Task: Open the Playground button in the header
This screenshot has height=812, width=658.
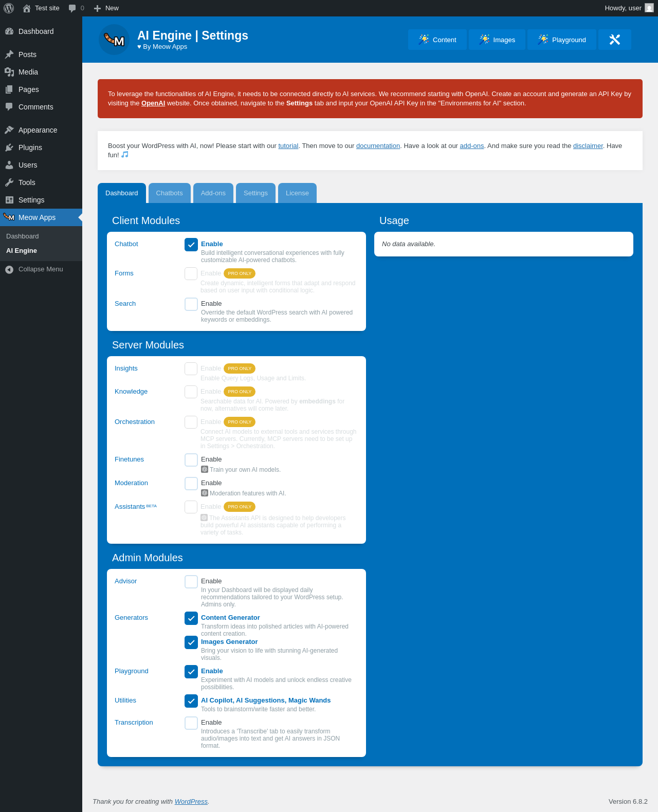Action: 562,40
